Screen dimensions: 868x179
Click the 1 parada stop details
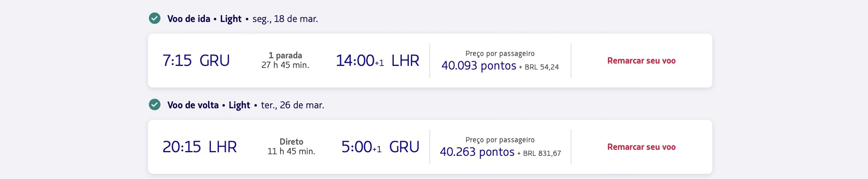tap(285, 56)
